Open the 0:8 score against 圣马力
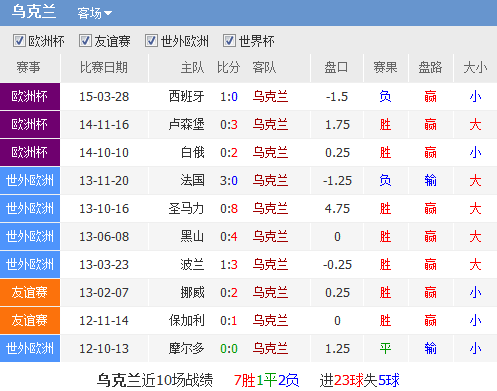 pos(229,209)
